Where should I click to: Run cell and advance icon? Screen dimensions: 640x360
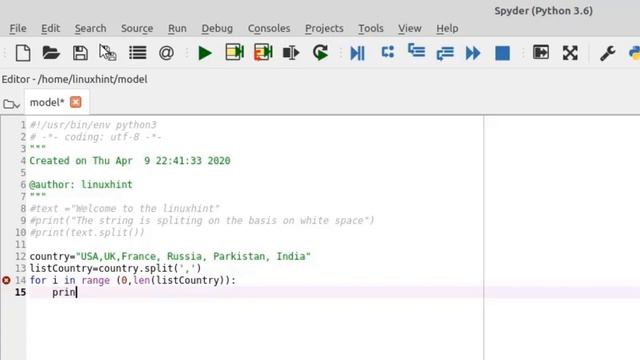263,53
